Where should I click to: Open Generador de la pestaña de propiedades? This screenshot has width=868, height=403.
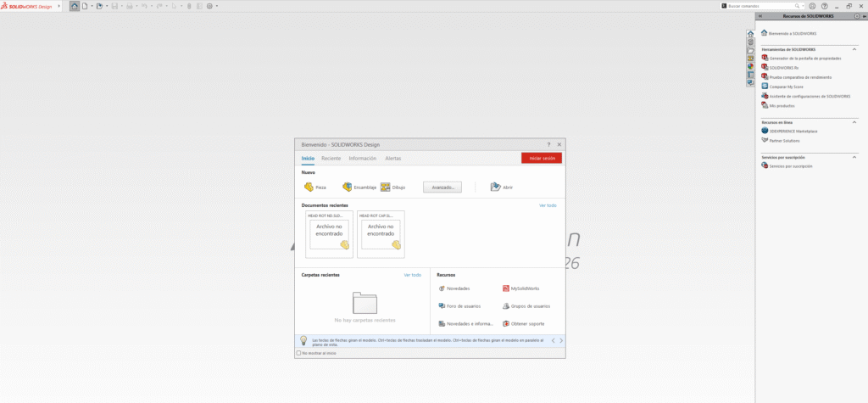tap(801, 59)
